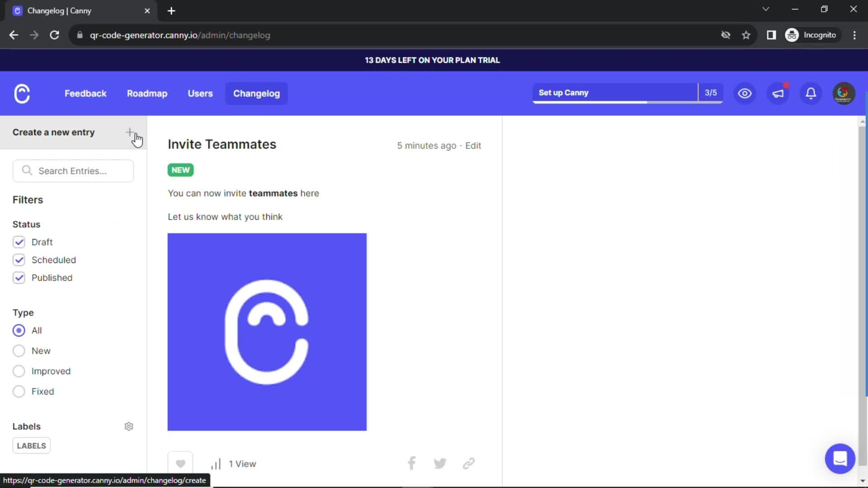
Task: Select the New type radio button
Action: click(19, 351)
